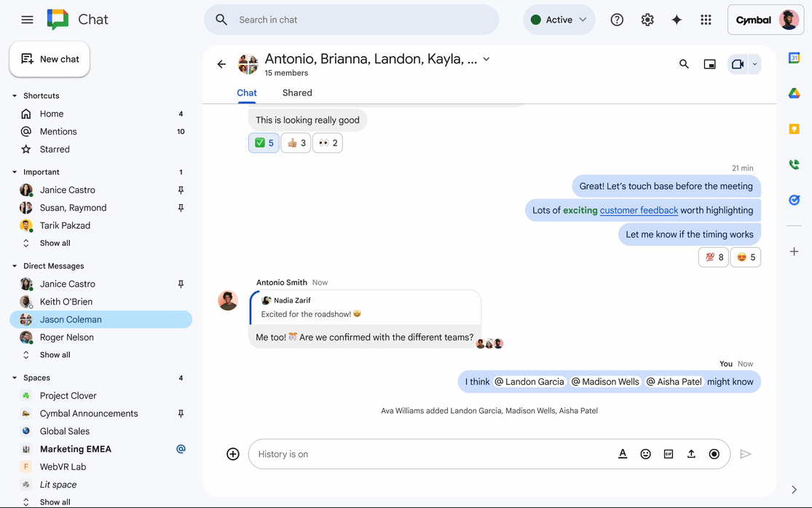Collapse the Shortcuts section
This screenshot has width=812, height=508.
coord(15,96)
